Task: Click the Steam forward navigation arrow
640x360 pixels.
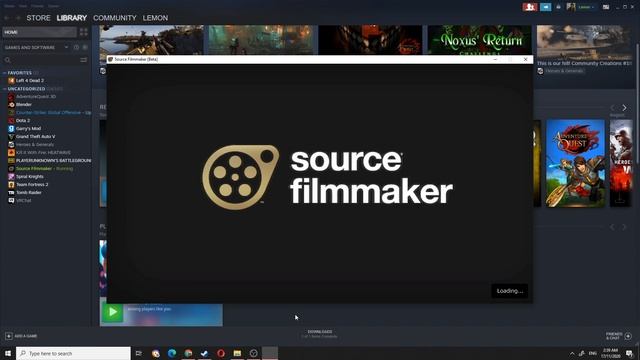Action: click(18, 18)
